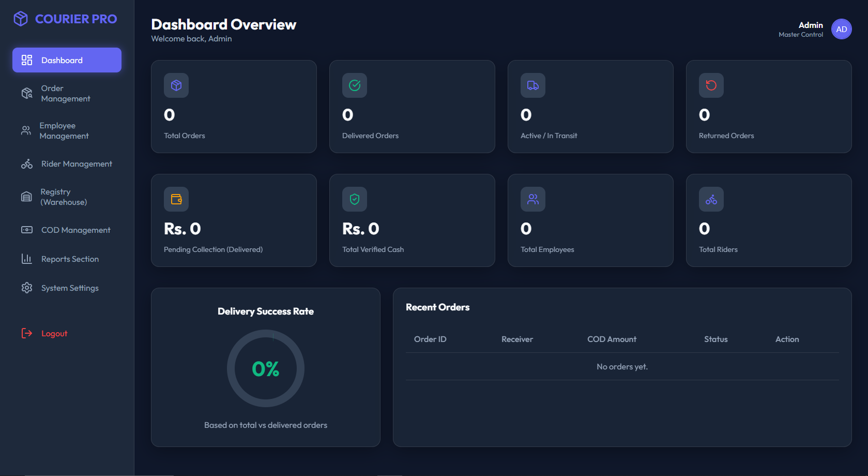Select Dashboard in the sidebar
This screenshot has width=868, height=476.
67,60
